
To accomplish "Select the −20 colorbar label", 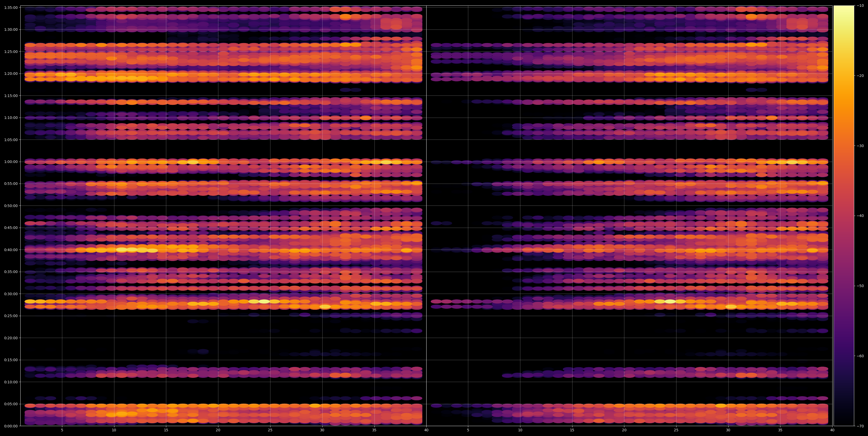I will [860, 76].
